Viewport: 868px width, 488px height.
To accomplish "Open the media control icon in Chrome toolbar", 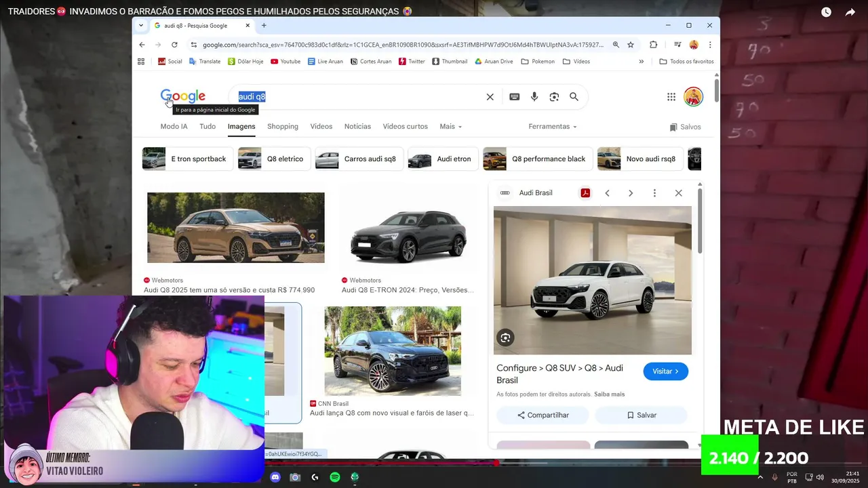I will (677, 45).
